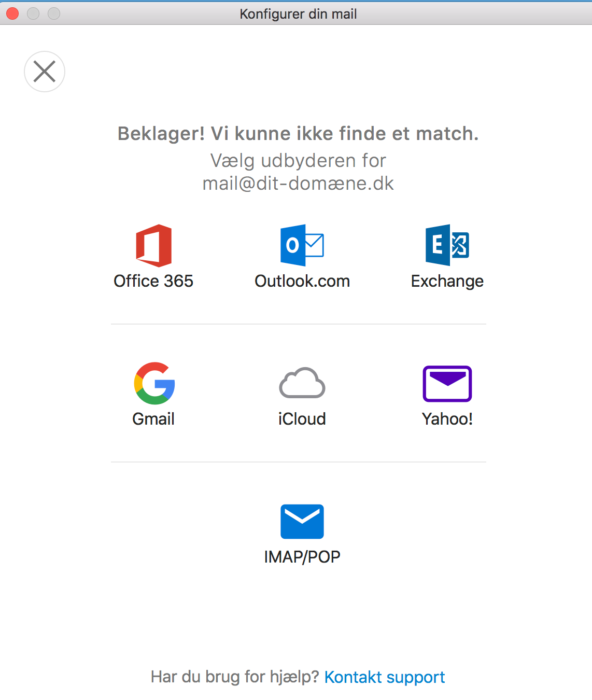This screenshot has height=700, width=592.
Task: Select the "iCloud" text label
Action: tap(302, 419)
